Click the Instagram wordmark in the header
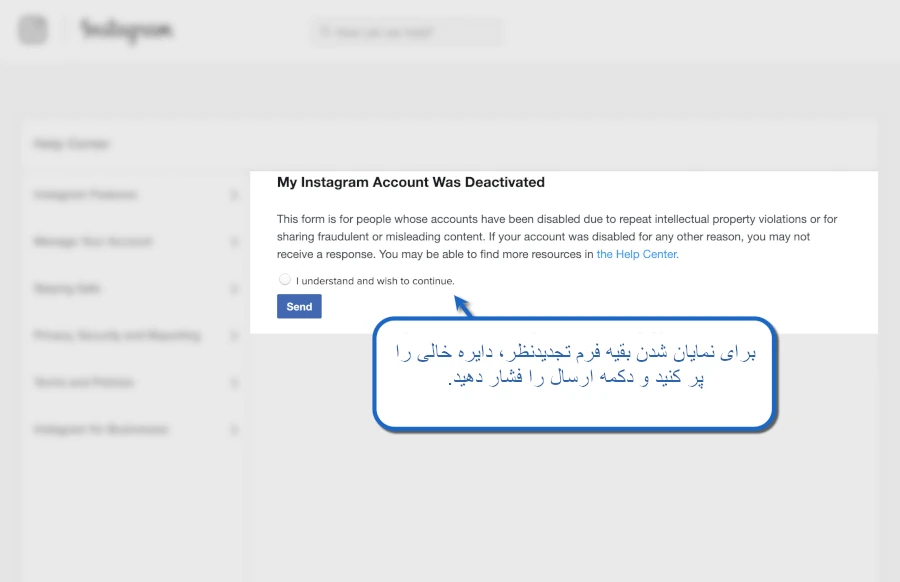This screenshot has height=582, width=900. click(x=126, y=30)
